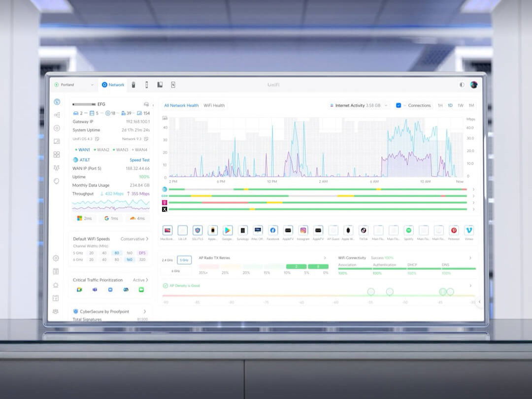Click the user avatar in top bar

[473, 85]
